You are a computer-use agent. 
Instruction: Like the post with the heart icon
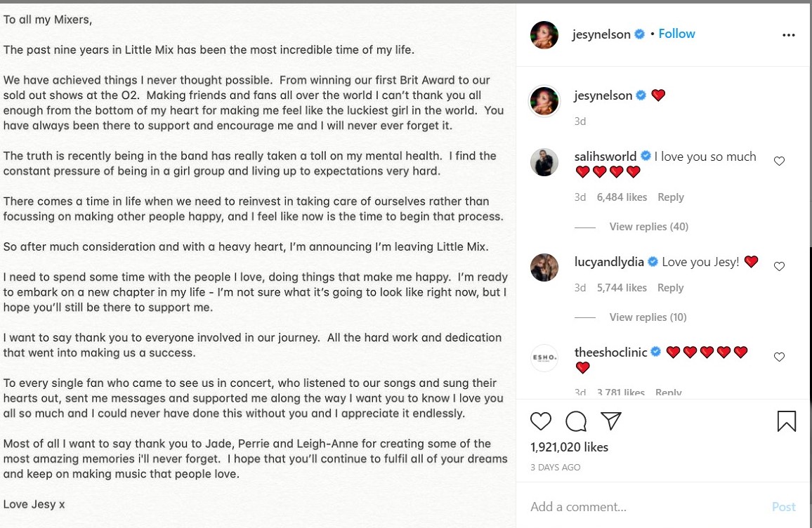click(x=541, y=421)
